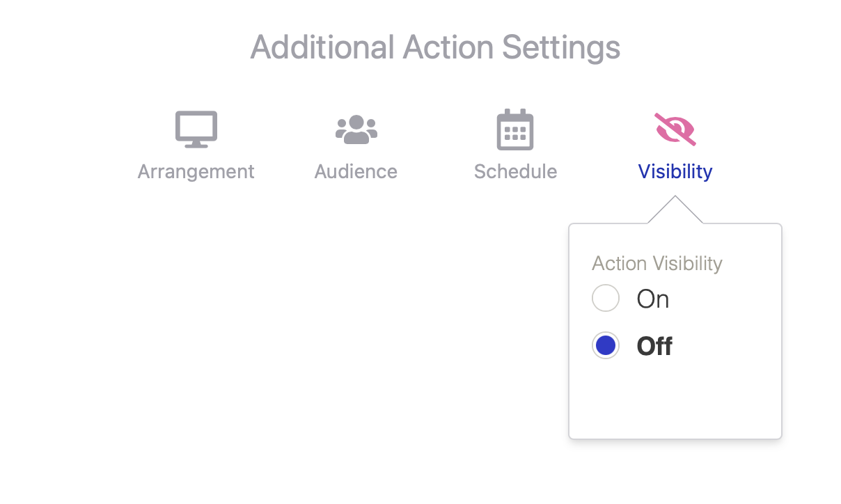Image resolution: width=841 pixels, height=504 pixels.
Task: Select the filled Off radio button circle
Action: pos(606,346)
